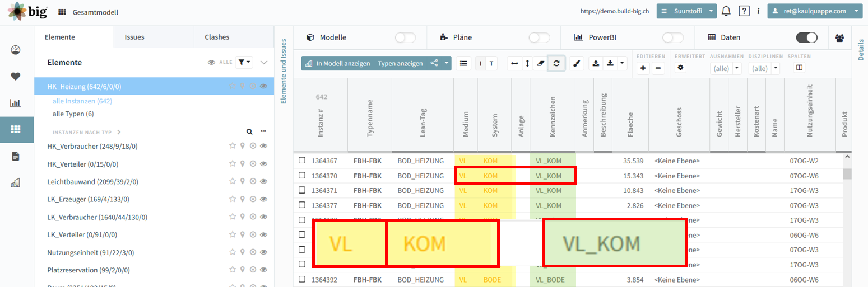Open the apps grid icon beside Gesamtmodell

coord(62,12)
